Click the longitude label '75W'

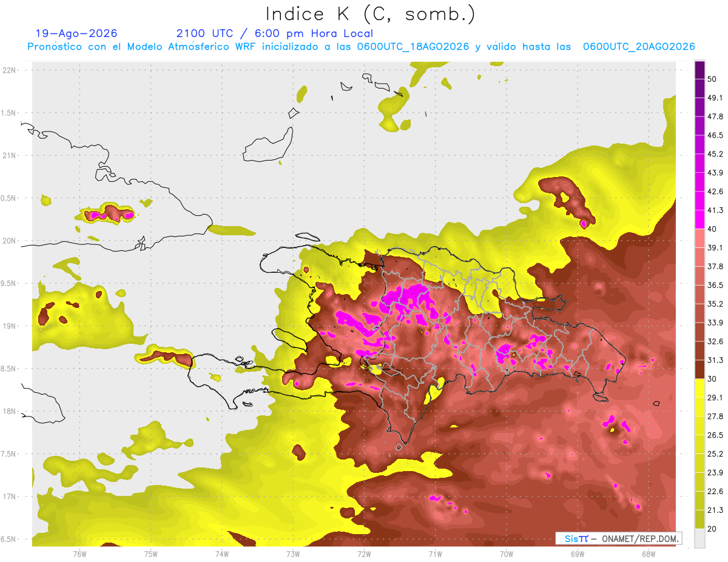coord(150,554)
